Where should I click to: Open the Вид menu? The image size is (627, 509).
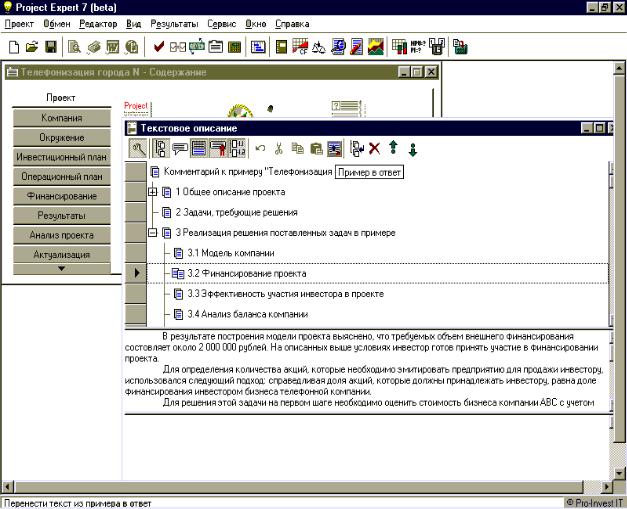(x=134, y=24)
